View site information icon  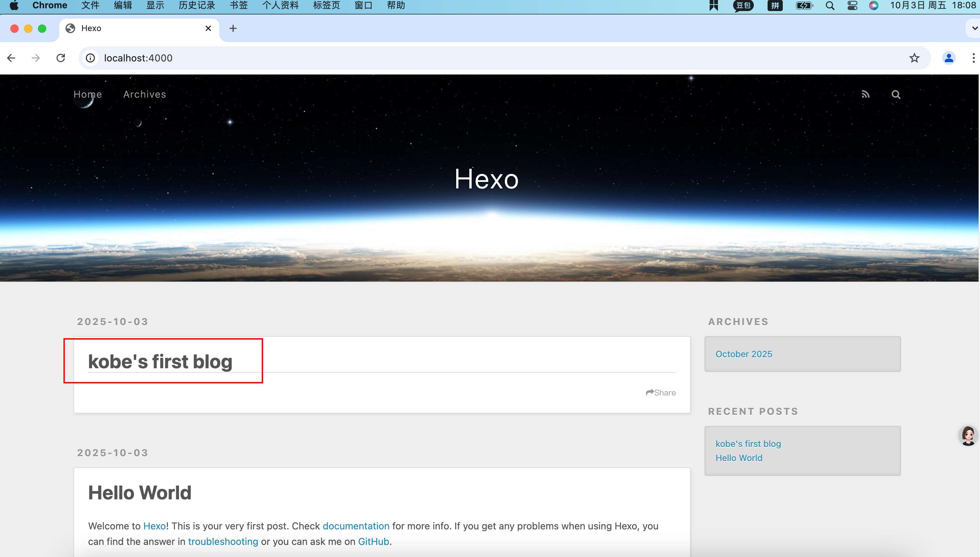(90, 58)
